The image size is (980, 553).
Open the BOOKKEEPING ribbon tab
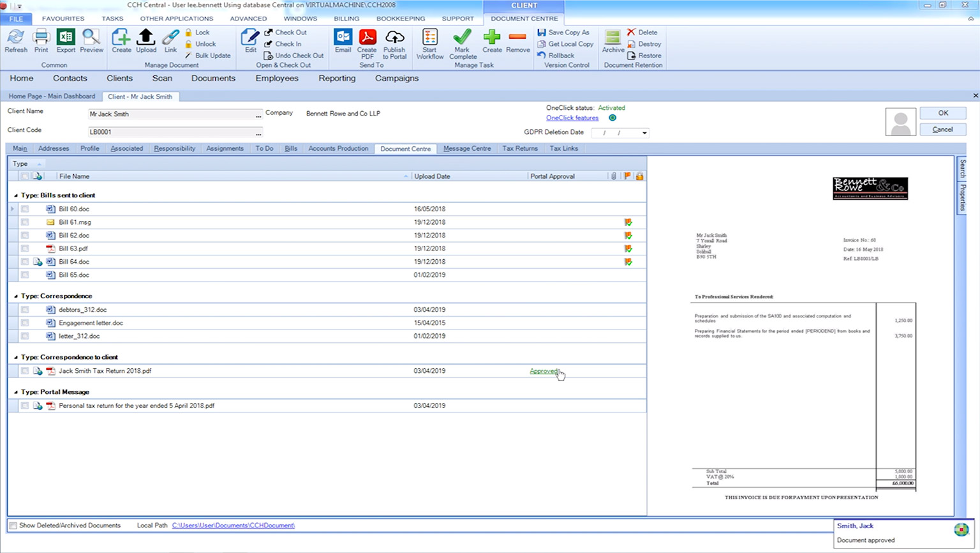coord(400,19)
